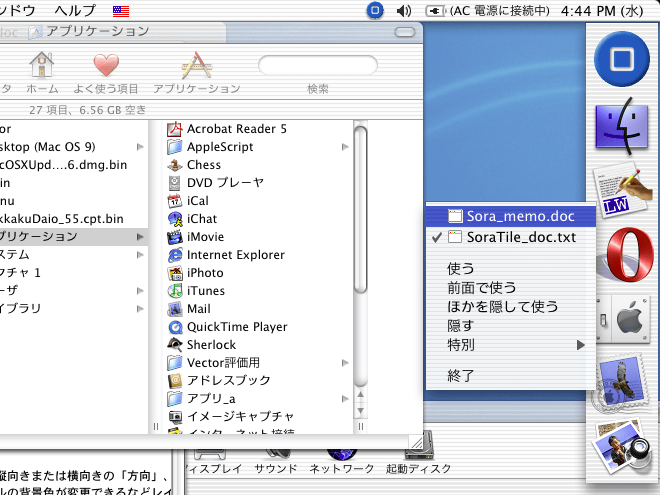Choose 終了 in the popup menu
This screenshot has height=495, width=660.
coord(460,375)
